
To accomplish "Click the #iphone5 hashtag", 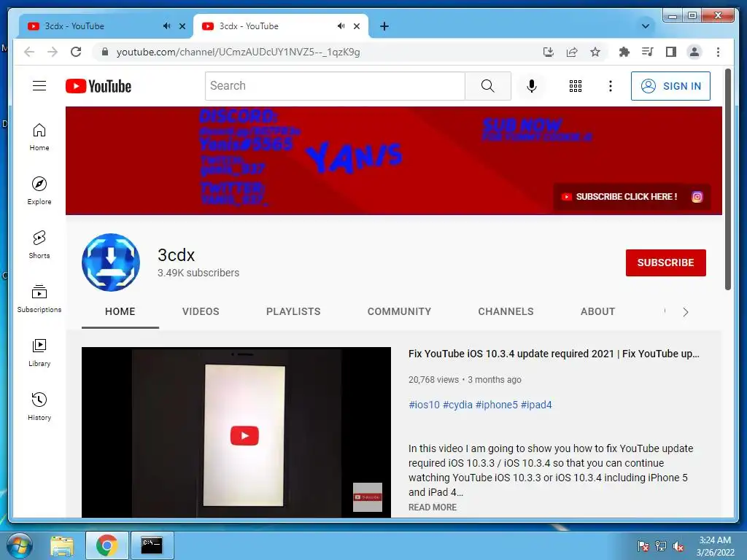I will pos(496,405).
